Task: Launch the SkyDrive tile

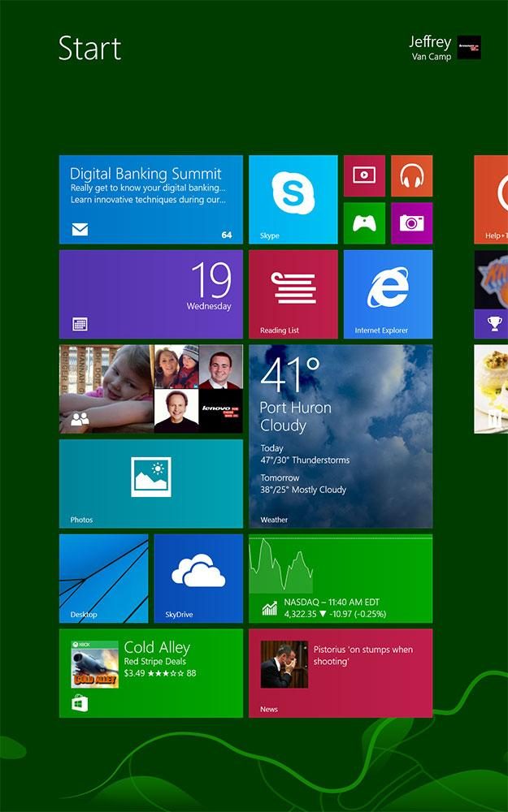Action: click(x=198, y=578)
